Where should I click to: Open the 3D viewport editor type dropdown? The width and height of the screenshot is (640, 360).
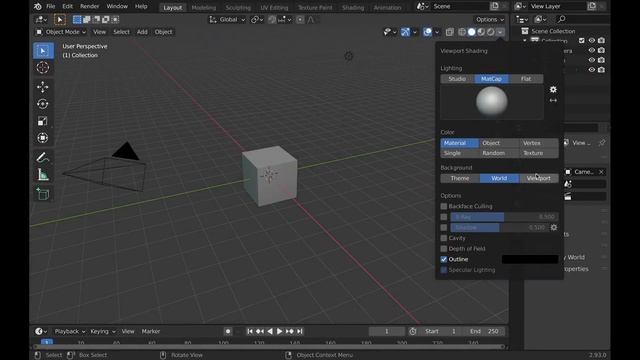pos(41,20)
